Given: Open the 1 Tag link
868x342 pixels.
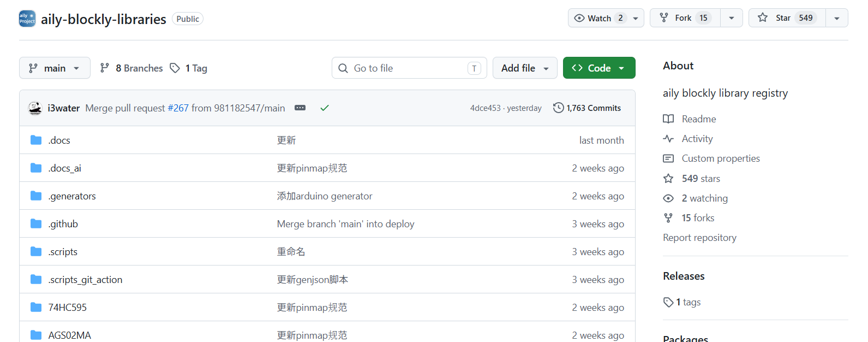Looking at the screenshot, I should pyautogui.click(x=188, y=68).
